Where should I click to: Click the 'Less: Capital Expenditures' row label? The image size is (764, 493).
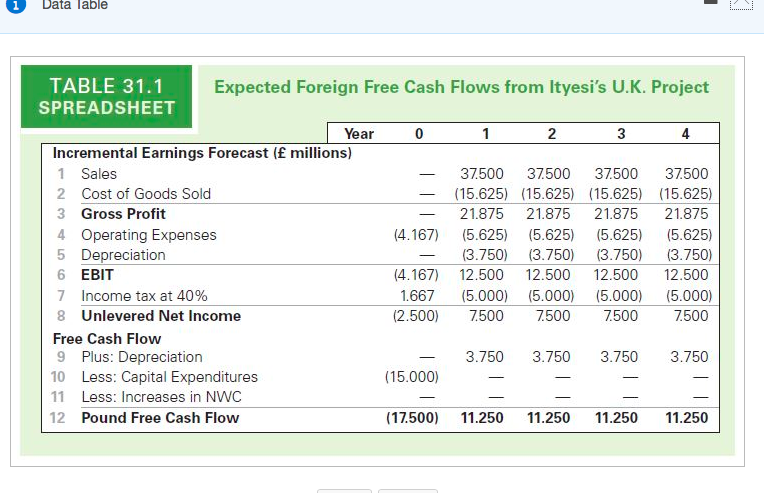coord(170,377)
